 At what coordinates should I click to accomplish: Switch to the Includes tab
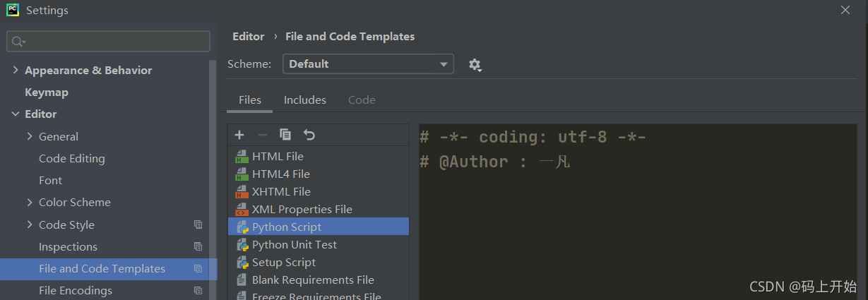305,100
